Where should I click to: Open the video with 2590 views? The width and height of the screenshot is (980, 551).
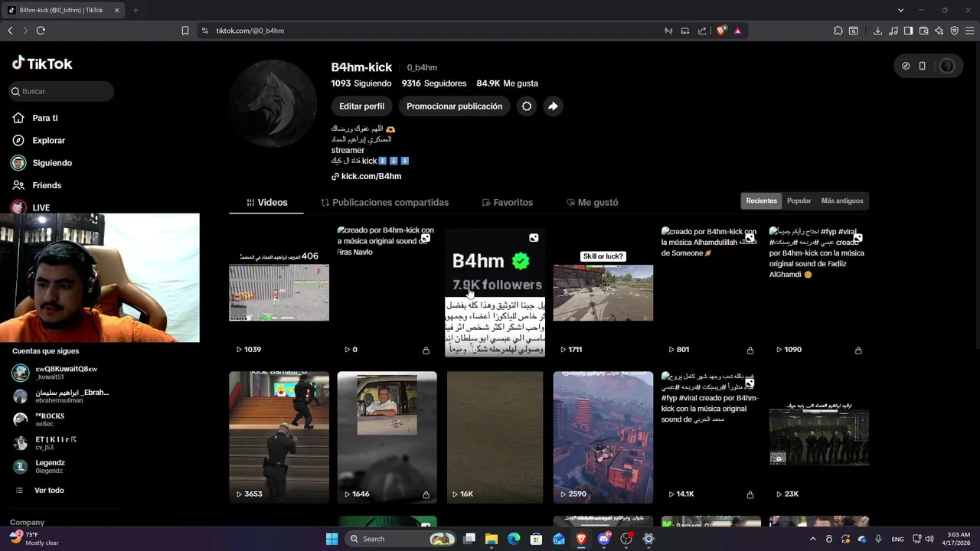pos(603,437)
